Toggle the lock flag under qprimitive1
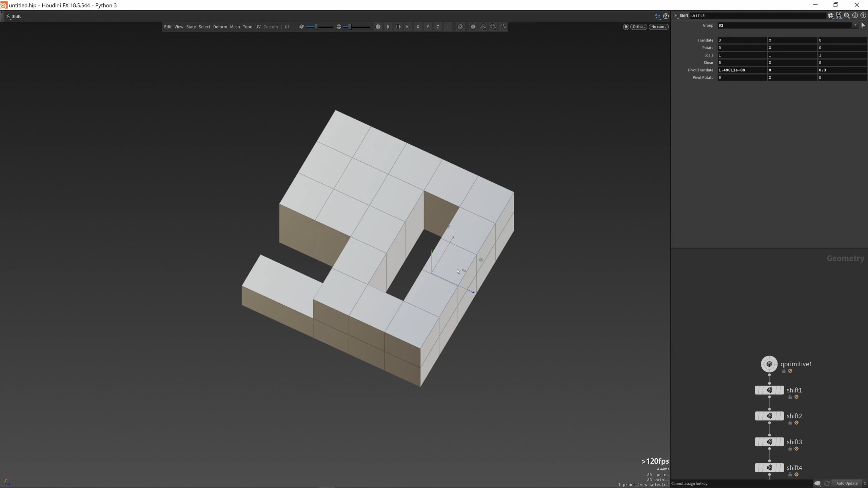This screenshot has height=488, width=868. click(x=784, y=371)
